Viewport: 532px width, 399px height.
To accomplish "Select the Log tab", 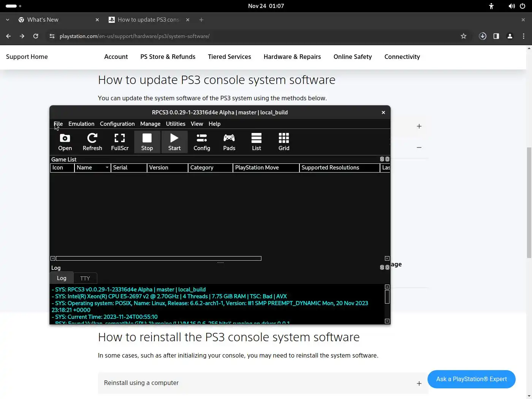I will pyautogui.click(x=62, y=278).
